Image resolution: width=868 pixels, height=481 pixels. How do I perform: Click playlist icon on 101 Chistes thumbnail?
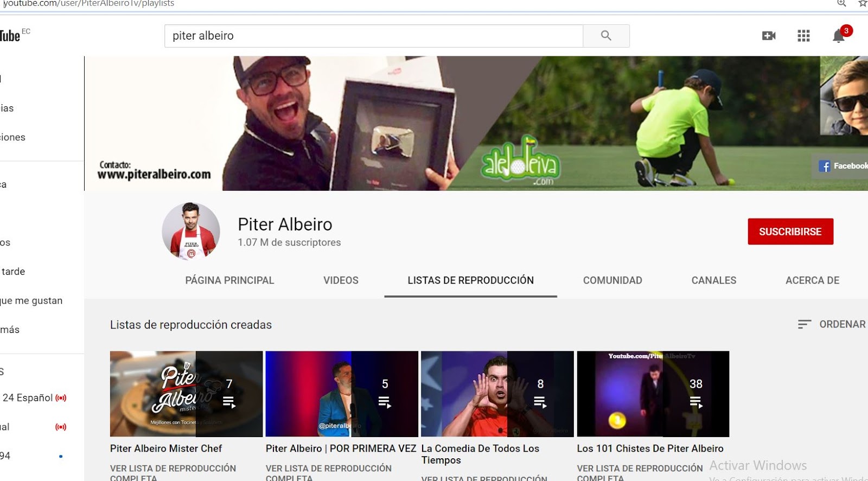click(696, 402)
